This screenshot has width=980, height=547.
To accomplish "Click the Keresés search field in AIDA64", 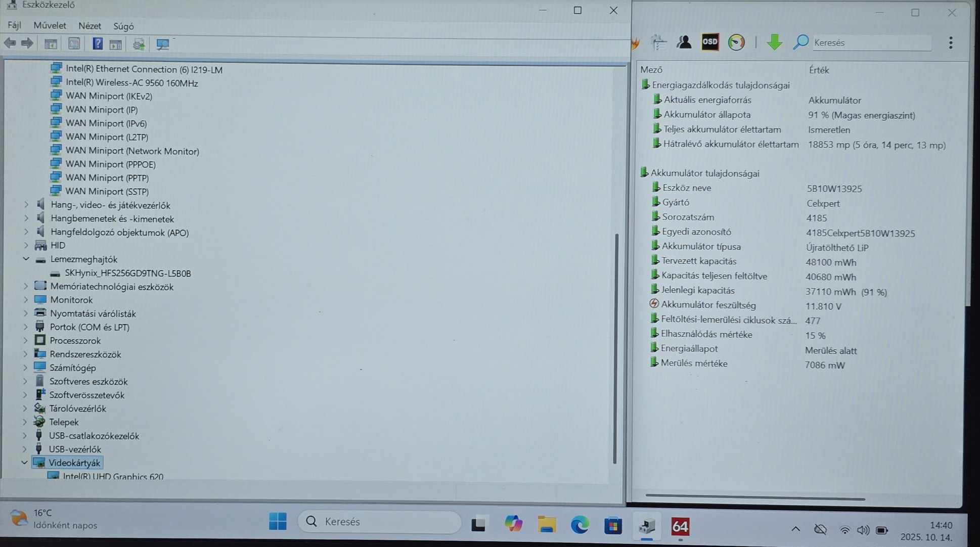I will tap(871, 43).
